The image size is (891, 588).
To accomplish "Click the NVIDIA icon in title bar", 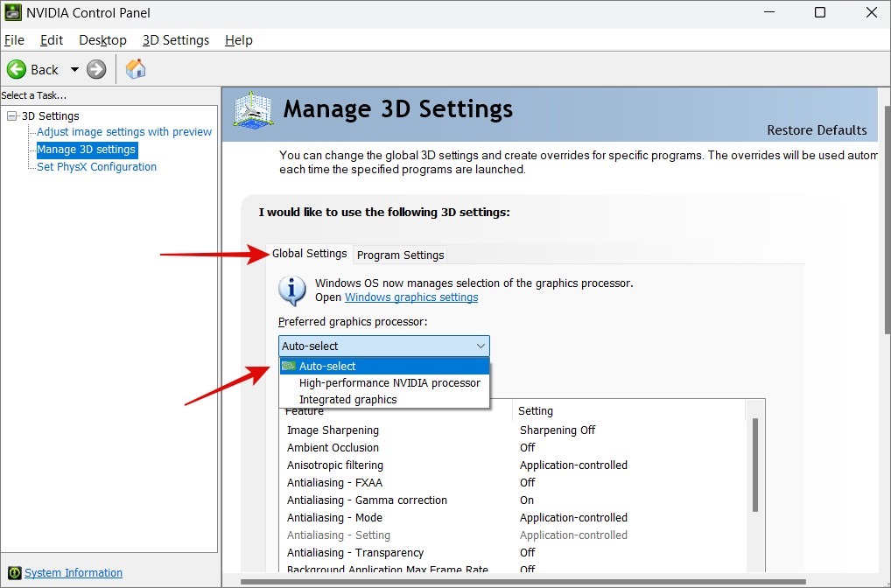I will (x=14, y=13).
